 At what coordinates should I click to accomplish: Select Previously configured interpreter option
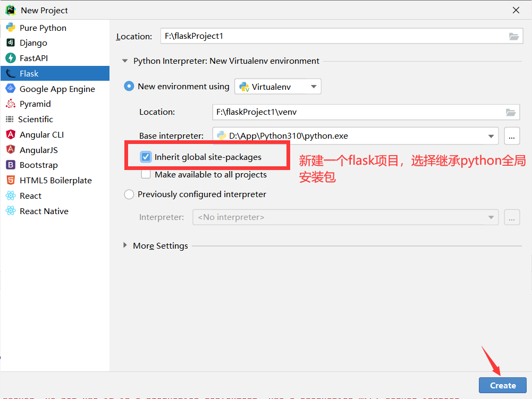point(129,194)
